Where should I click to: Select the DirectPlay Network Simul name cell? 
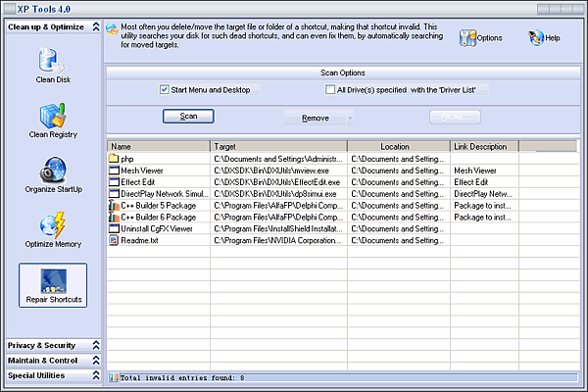pos(165,194)
